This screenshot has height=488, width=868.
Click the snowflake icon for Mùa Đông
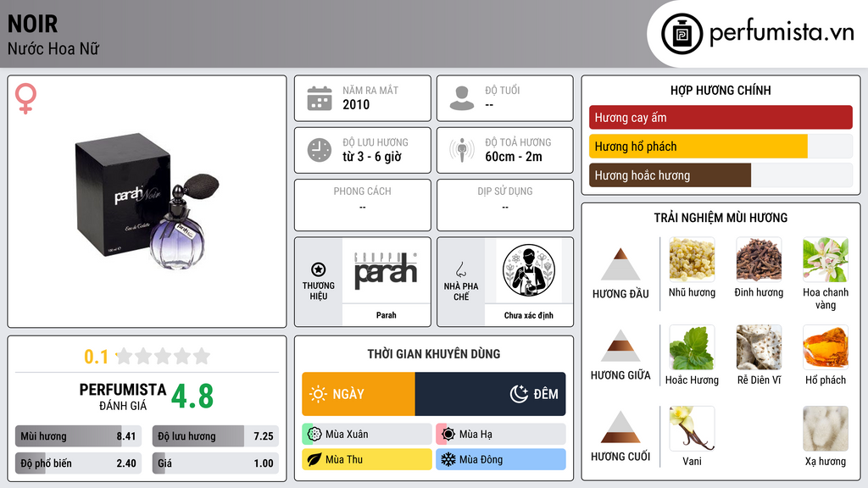(x=448, y=459)
